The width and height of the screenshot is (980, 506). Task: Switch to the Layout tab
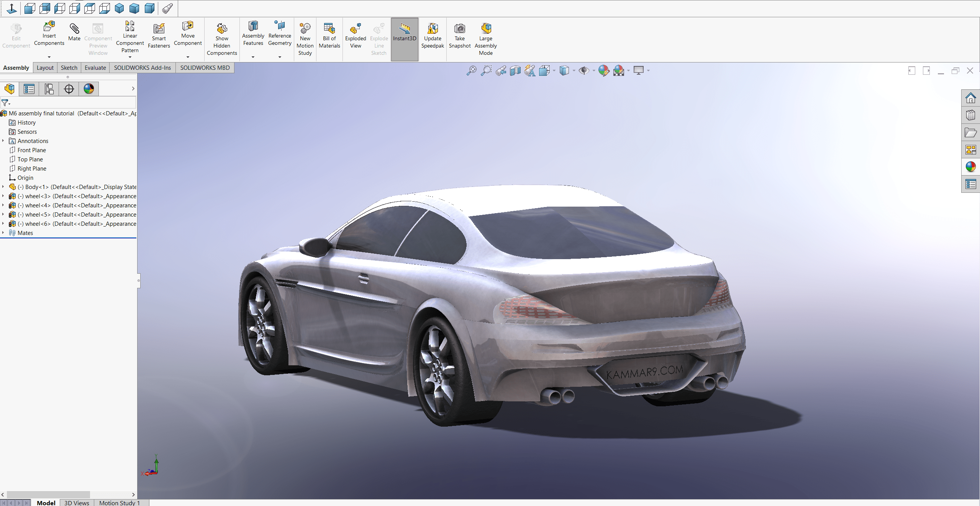pyautogui.click(x=45, y=68)
